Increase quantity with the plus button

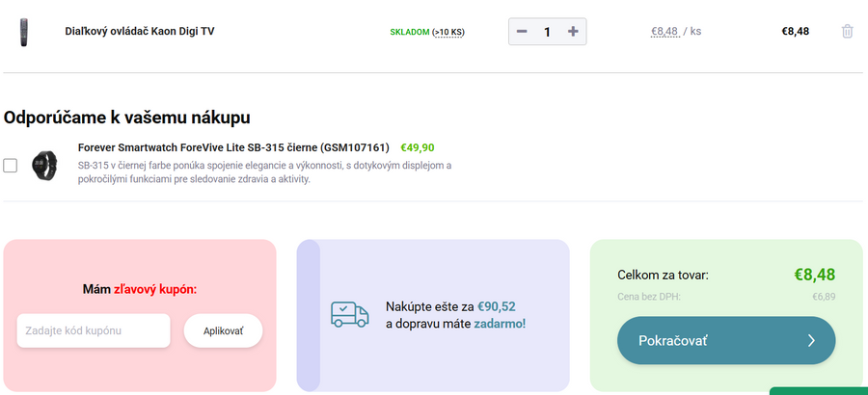point(573,32)
